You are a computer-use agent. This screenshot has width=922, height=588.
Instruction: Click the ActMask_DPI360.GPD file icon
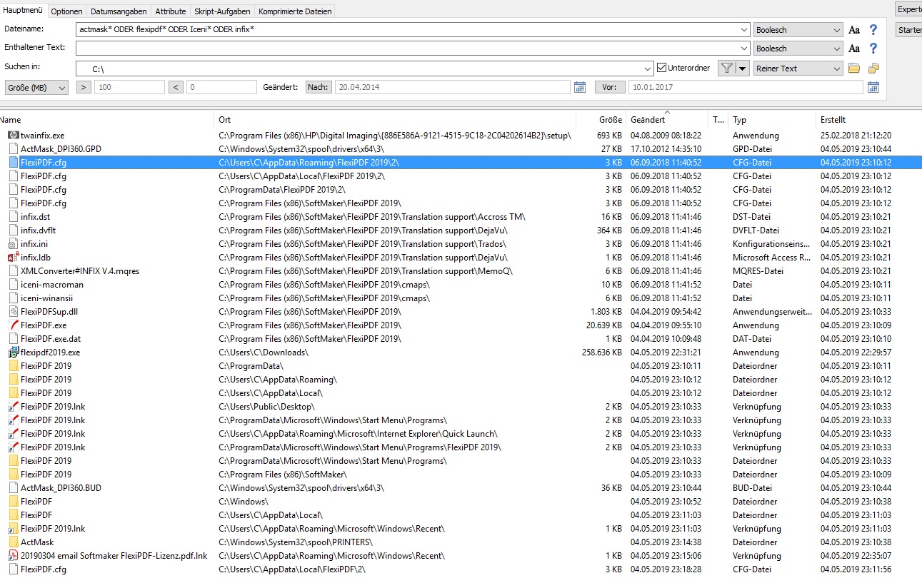(13, 148)
